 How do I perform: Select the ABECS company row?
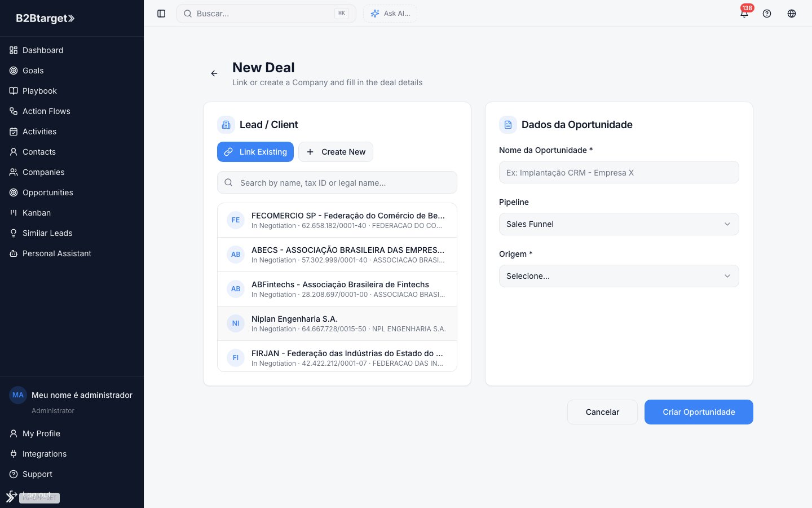coord(337,255)
